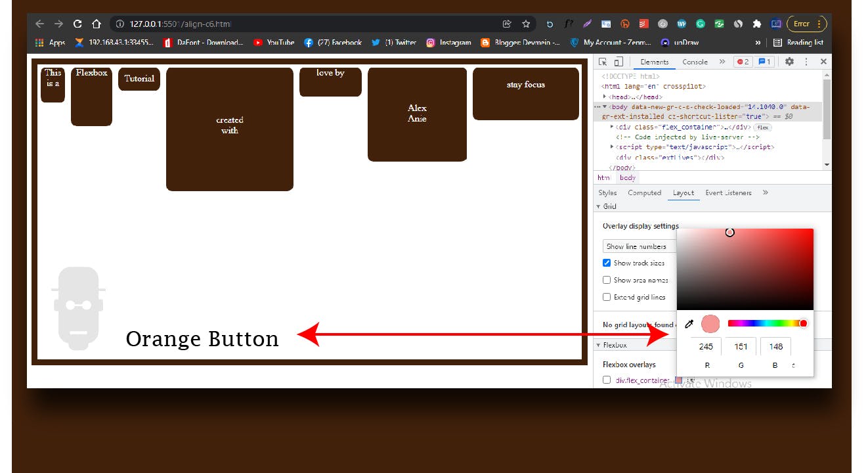Open the Grammarly extension icon
This screenshot has height=473, width=868.
pos(701,24)
